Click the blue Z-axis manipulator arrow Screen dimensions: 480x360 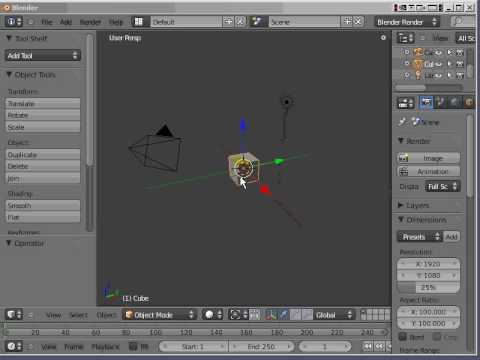pyautogui.click(x=243, y=124)
